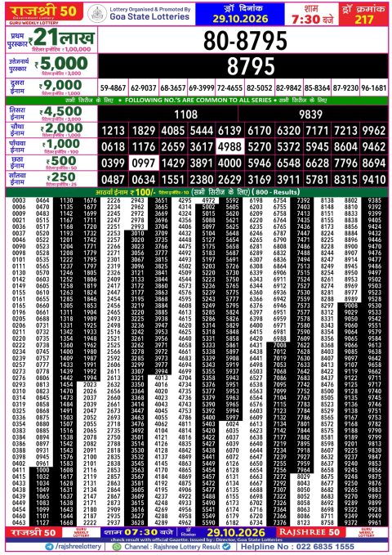This screenshot has height=555, width=392.
Task: Select fourth prize number 1213
Action: (113, 131)
